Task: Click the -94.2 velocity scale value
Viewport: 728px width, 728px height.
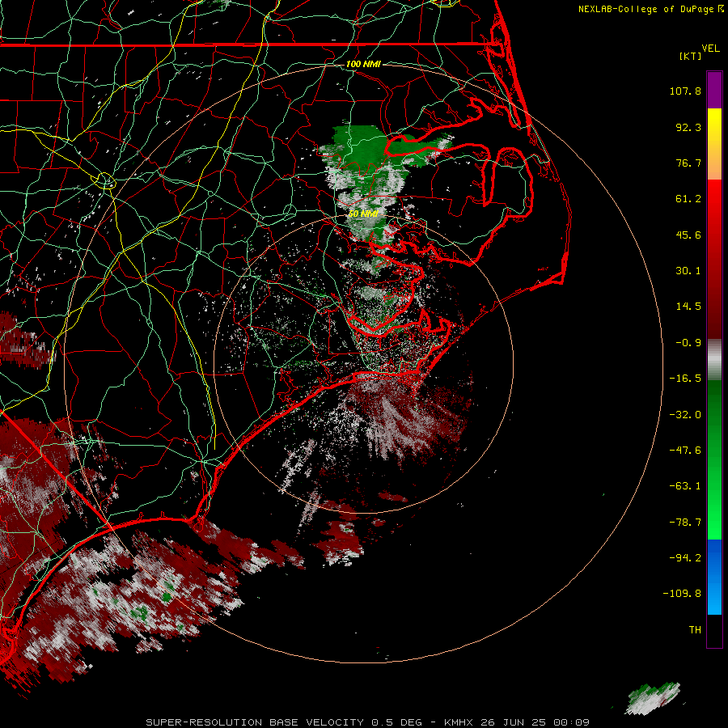Action: 685,557
